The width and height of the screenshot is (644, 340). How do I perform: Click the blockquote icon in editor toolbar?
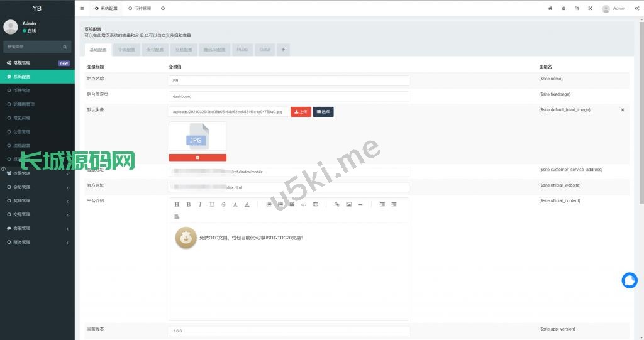click(292, 204)
